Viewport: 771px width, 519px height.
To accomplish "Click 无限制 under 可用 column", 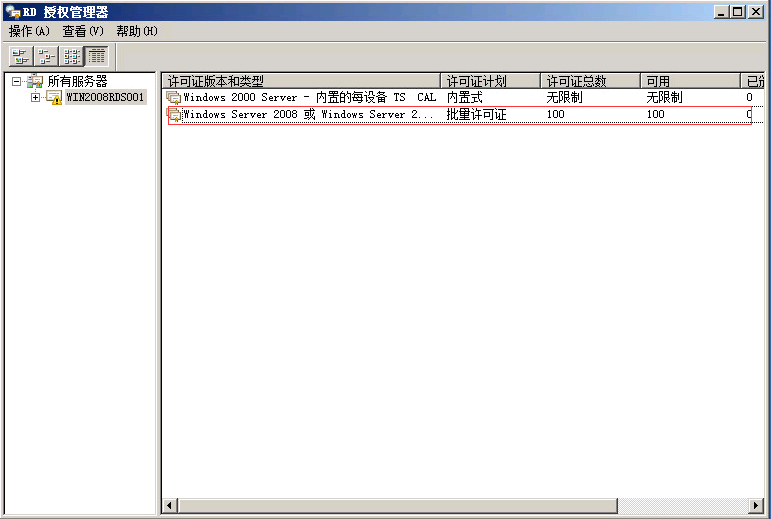I will [664, 97].
